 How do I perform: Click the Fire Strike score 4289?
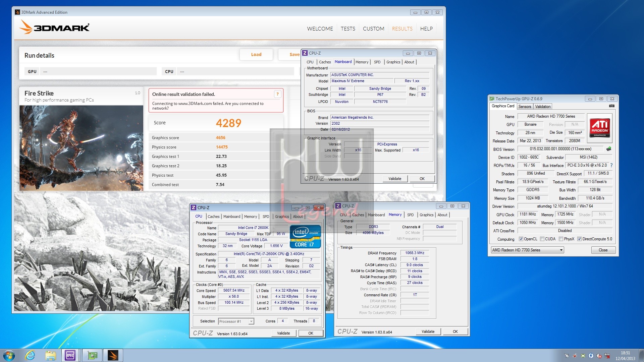[228, 123]
